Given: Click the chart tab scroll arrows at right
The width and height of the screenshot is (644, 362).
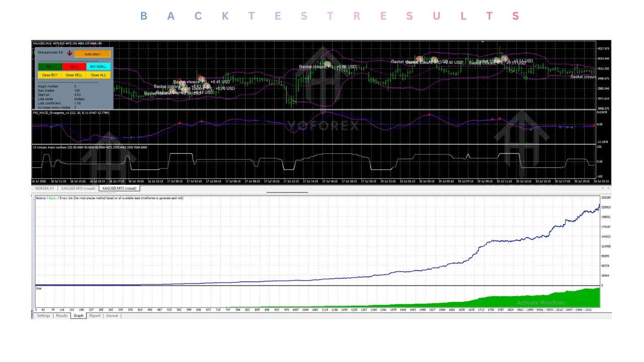Looking at the screenshot, I should click(x=607, y=188).
